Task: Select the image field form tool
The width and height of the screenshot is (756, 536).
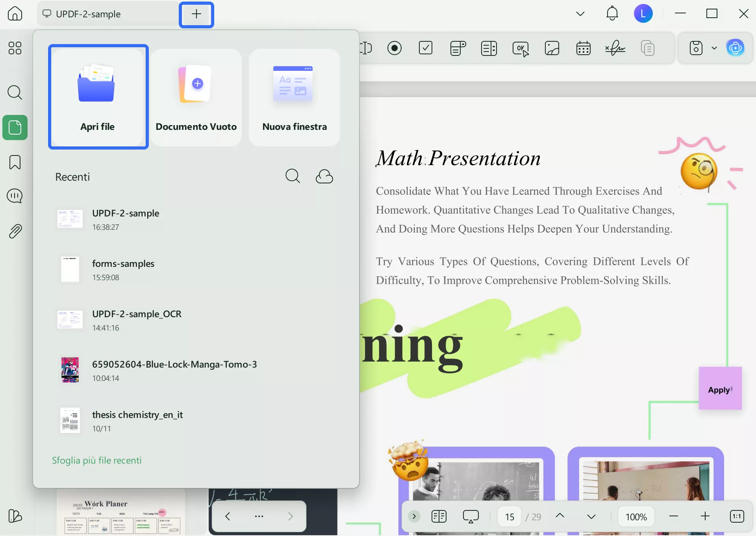Action: pyautogui.click(x=552, y=48)
